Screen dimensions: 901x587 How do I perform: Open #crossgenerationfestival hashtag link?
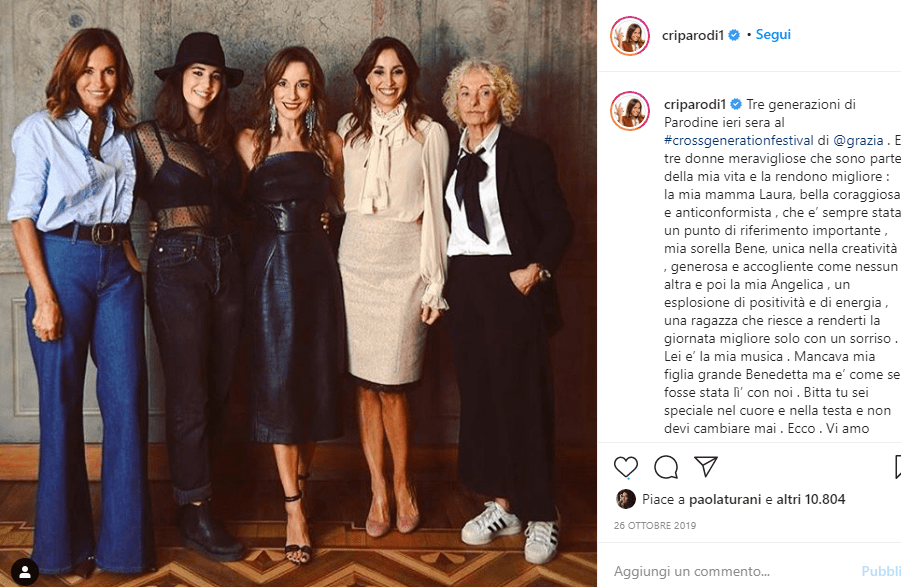738,140
